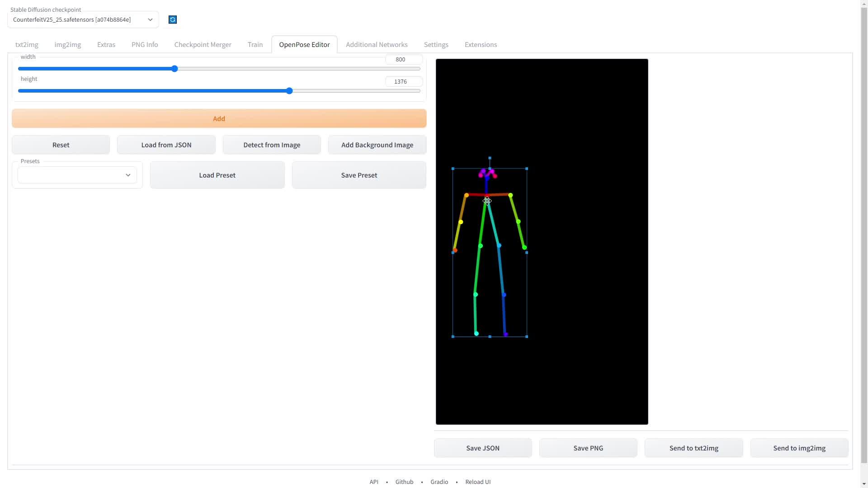The height and width of the screenshot is (488, 868).
Task: Click the orange right shoulder joint
Action: (467, 195)
